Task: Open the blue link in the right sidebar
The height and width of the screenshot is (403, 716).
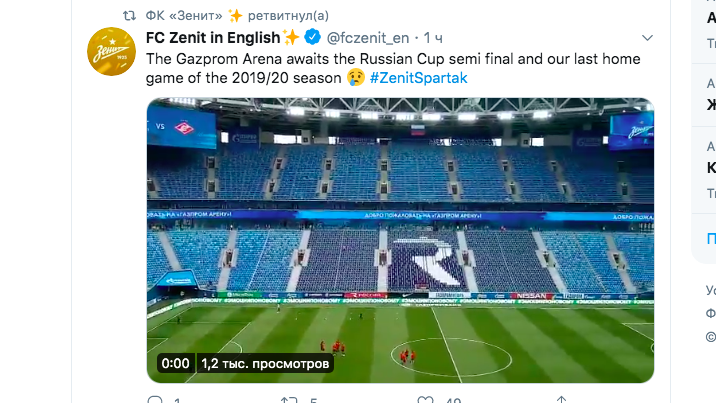Action: (x=711, y=239)
